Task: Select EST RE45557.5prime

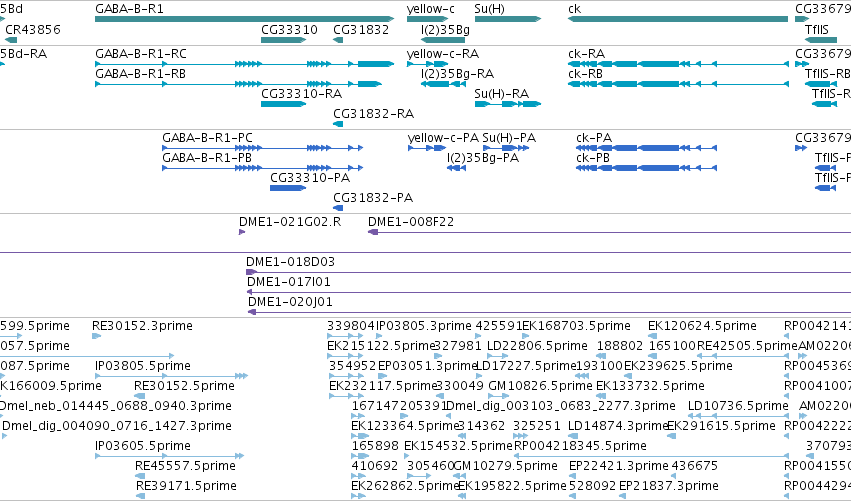Action: click(186, 467)
